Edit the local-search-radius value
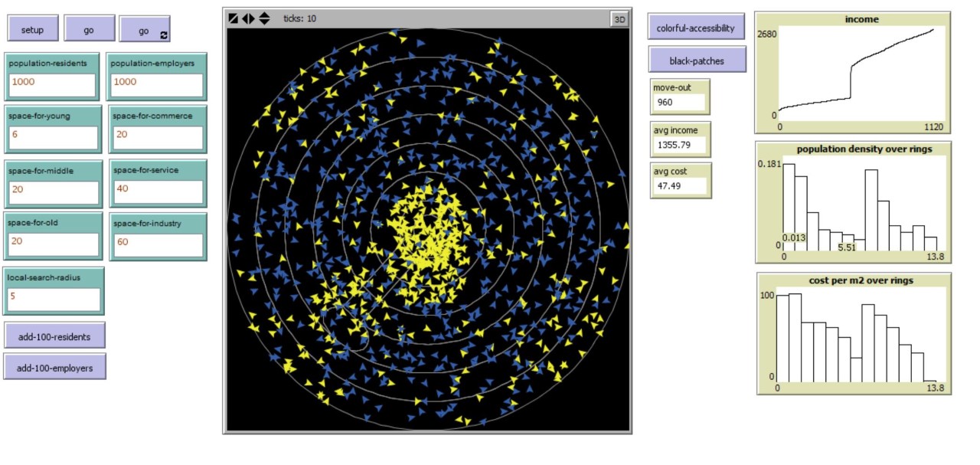The height and width of the screenshot is (465, 980). coord(54,299)
